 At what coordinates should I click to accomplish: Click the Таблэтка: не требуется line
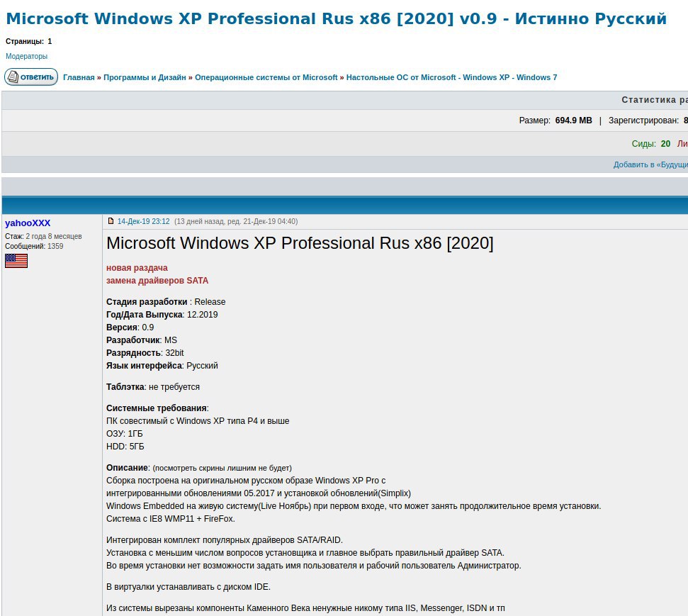(153, 387)
